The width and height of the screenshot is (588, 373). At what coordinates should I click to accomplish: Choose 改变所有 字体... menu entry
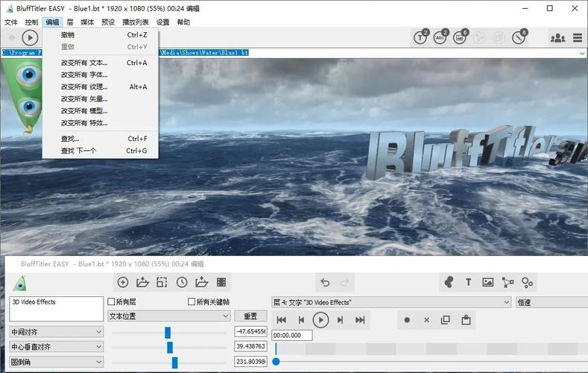point(101,75)
